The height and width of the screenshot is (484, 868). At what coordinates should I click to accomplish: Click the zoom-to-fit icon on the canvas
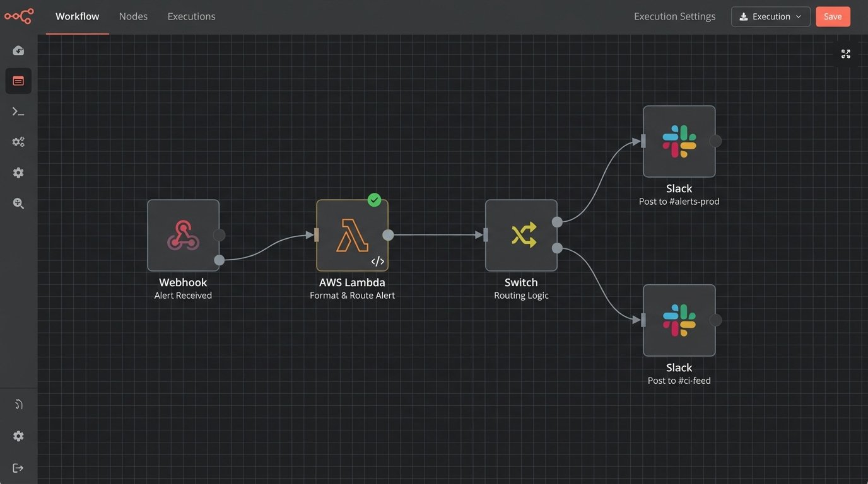coord(845,54)
